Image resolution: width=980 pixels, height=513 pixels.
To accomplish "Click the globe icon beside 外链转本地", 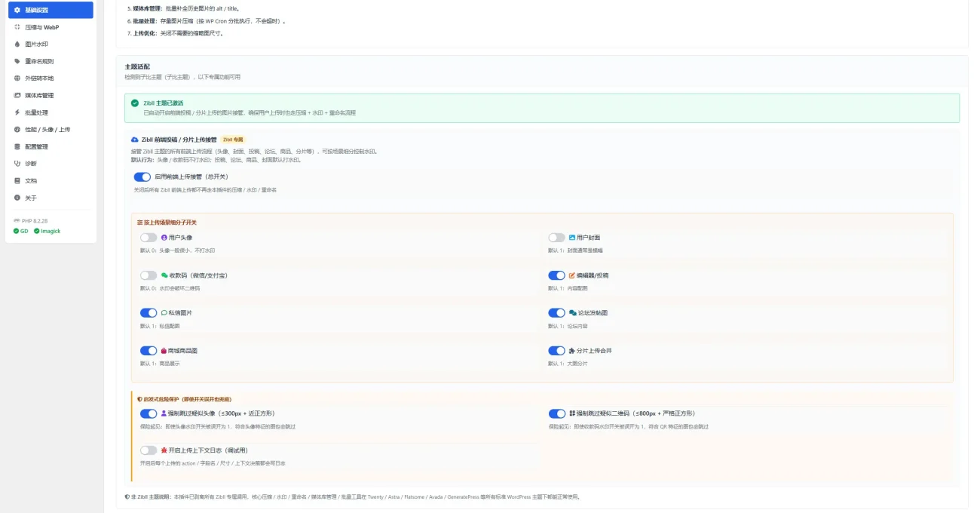I will coord(17,78).
